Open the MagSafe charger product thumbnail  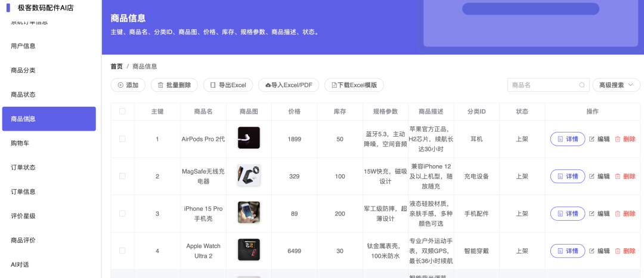click(249, 175)
